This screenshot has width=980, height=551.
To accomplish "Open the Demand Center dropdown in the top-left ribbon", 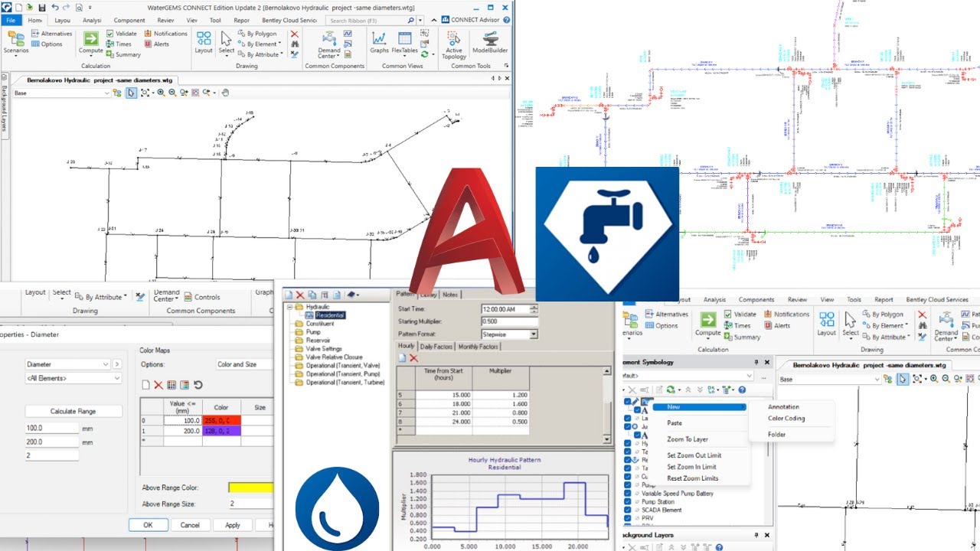I will (328, 44).
